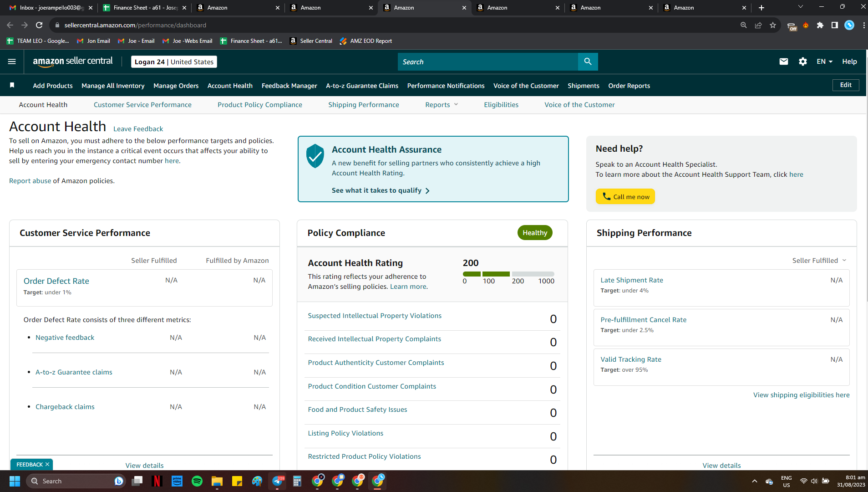Open Calculator from the taskbar
The image size is (868, 492).
click(x=297, y=481)
